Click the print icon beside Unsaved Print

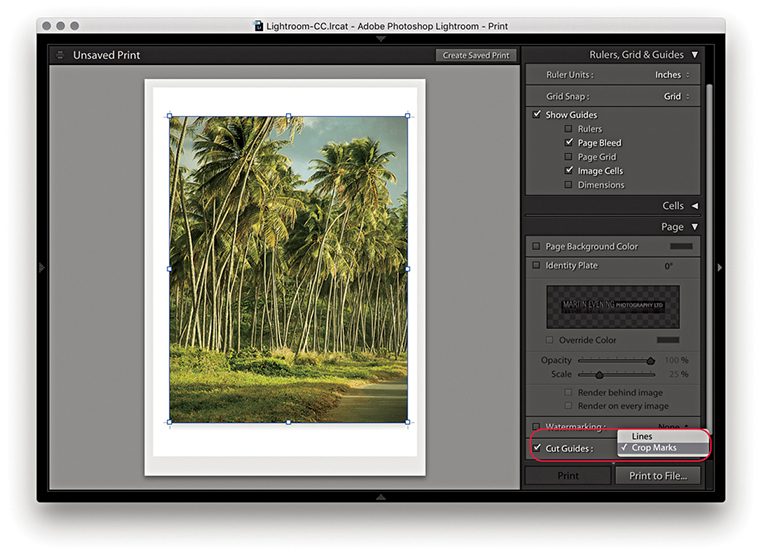coord(60,55)
